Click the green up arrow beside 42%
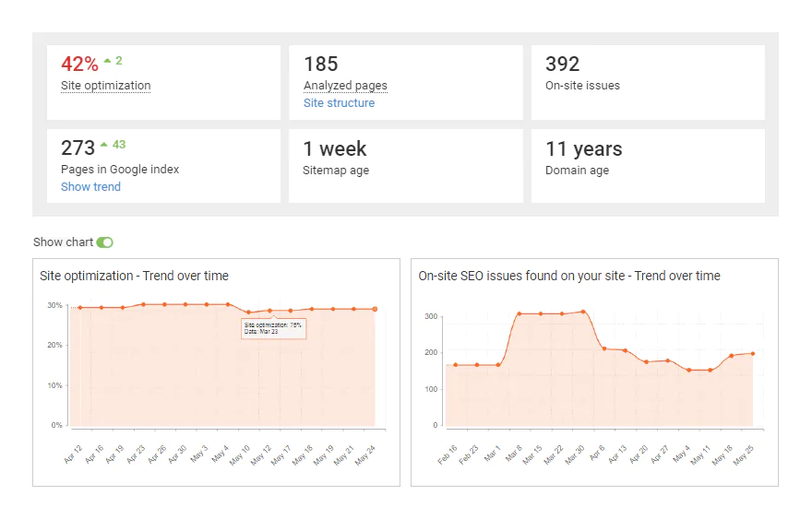The height and width of the screenshot is (519, 812). [108, 61]
